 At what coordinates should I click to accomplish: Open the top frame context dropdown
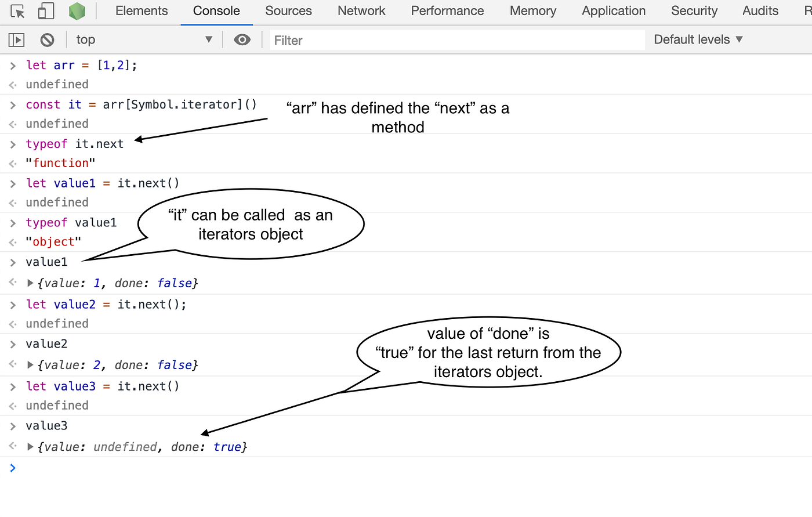(x=145, y=39)
